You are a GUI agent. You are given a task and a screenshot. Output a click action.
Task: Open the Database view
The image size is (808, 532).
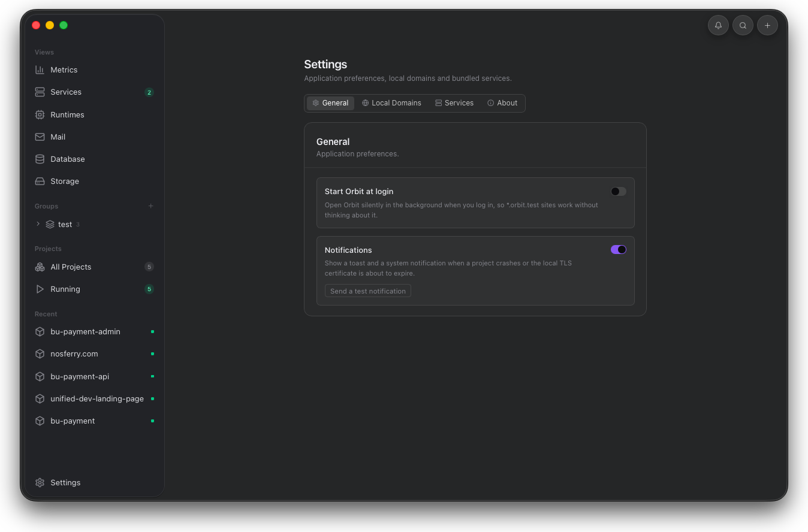point(68,159)
